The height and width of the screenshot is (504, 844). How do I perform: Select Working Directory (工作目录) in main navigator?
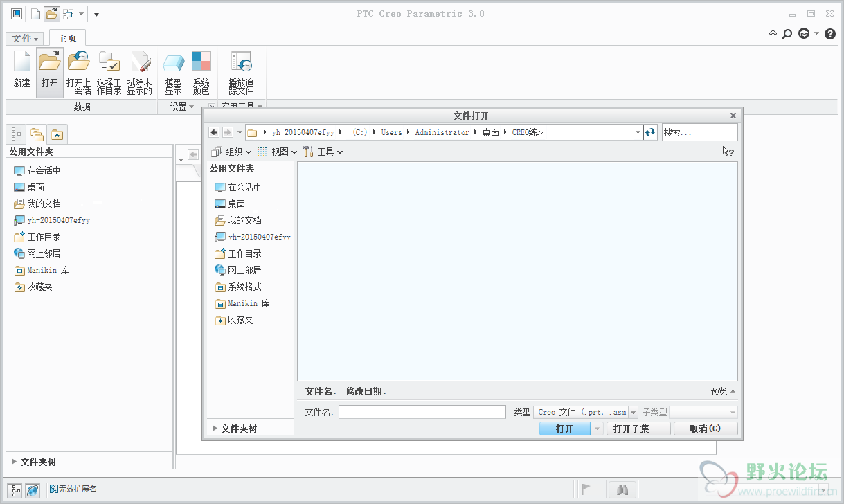coord(37,237)
